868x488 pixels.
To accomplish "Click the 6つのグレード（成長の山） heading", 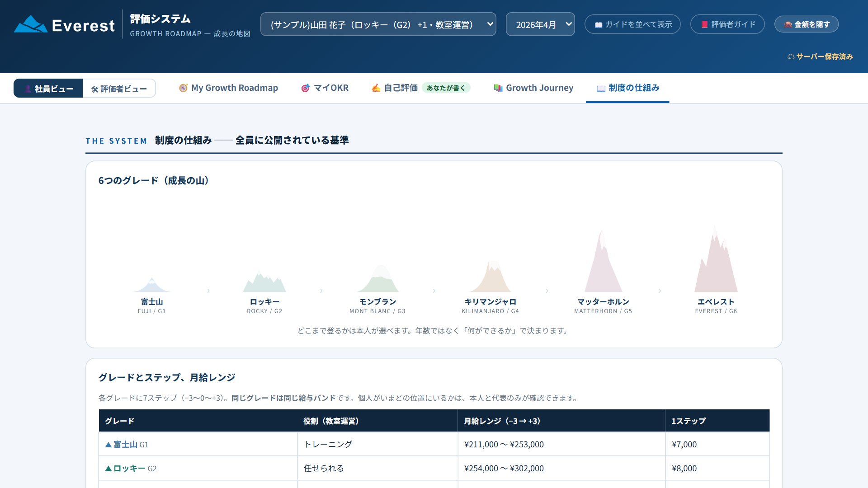I will (x=155, y=181).
